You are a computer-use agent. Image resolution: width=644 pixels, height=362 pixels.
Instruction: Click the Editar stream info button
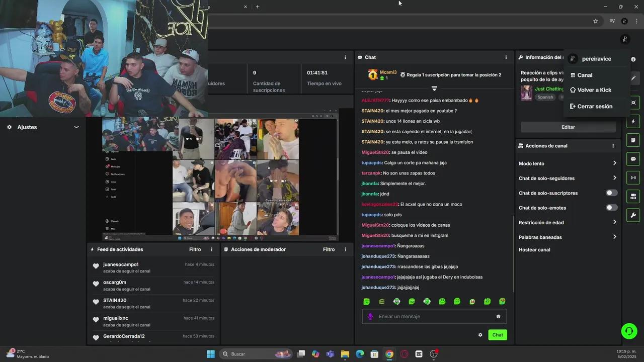point(568,127)
